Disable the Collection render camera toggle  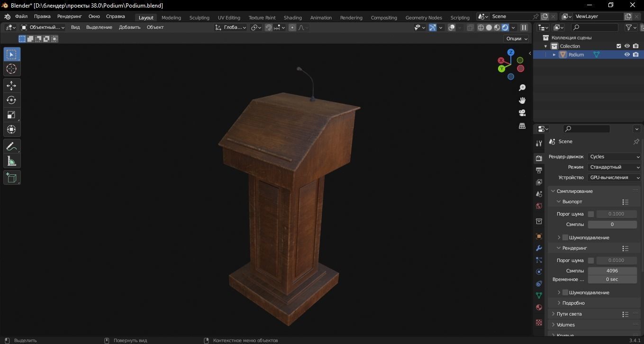635,46
